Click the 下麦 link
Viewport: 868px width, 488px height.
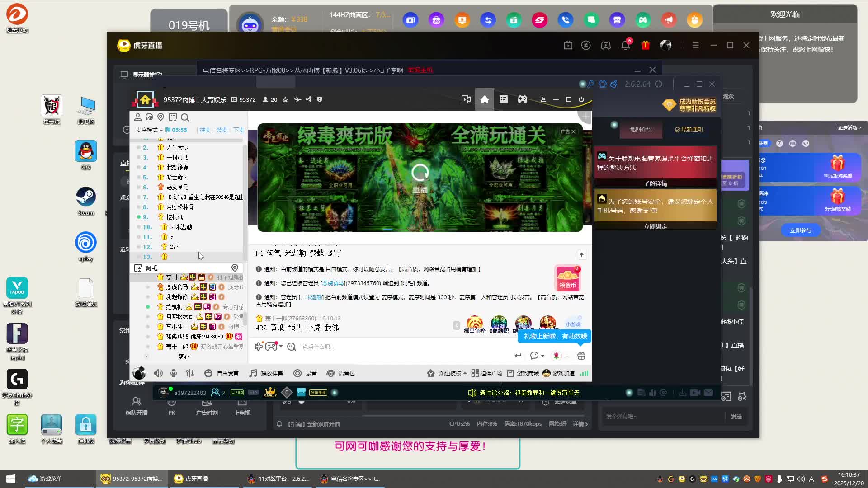(x=239, y=130)
